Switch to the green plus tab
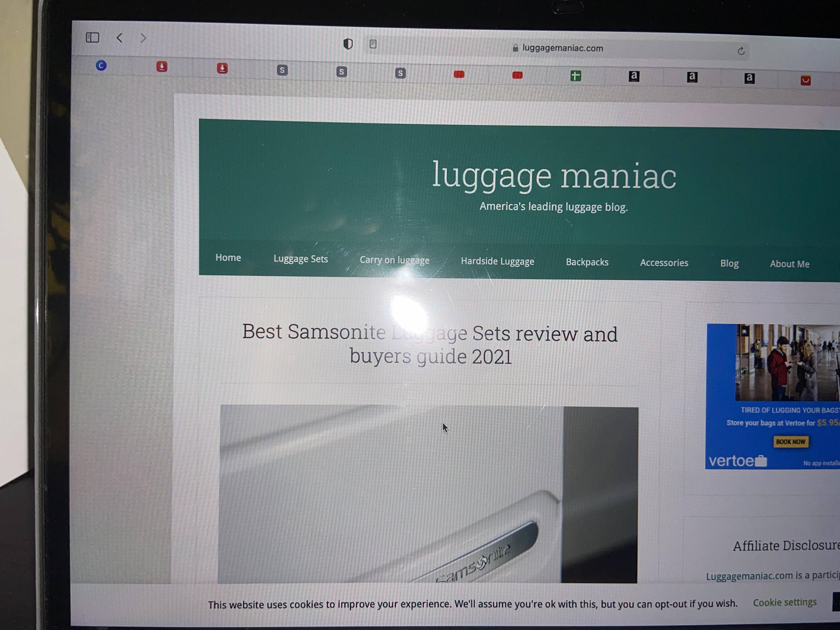This screenshot has height=630, width=840. [x=575, y=76]
